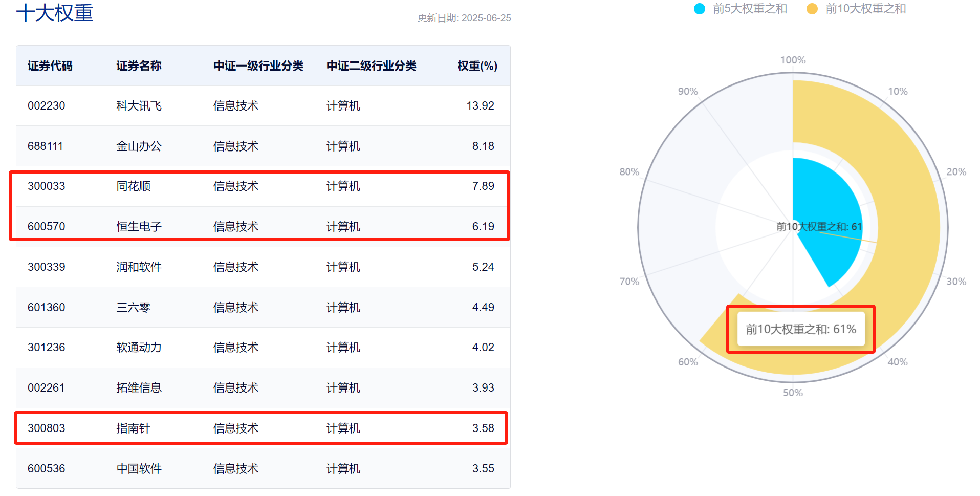Image resolution: width=980 pixels, height=496 pixels.
Task: Select the stock name 指南针
Action: [x=133, y=428]
